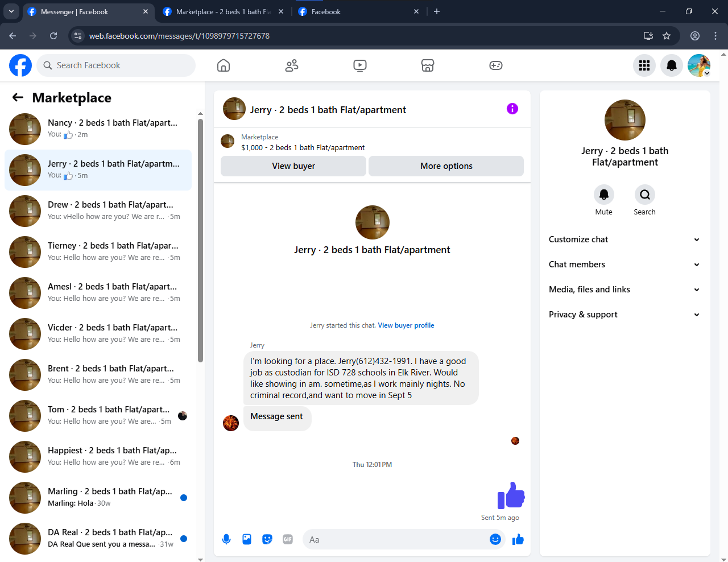Open the View buyer profile link
This screenshot has height=562, width=728.
(406, 325)
